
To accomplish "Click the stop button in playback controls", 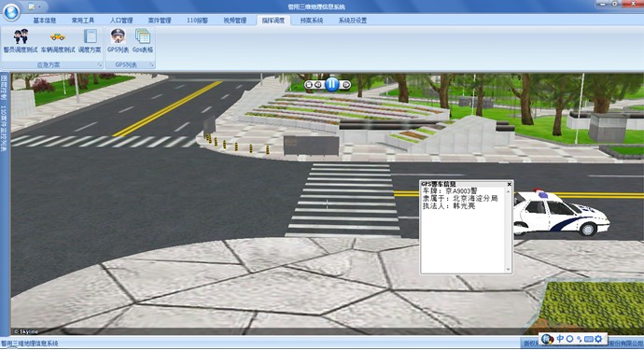I will (x=309, y=84).
